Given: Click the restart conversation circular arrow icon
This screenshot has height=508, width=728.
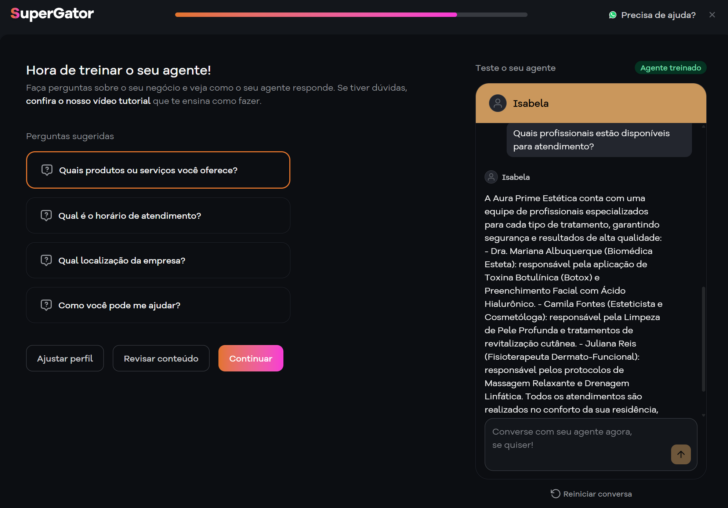Looking at the screenshot, I should coord(555,494).
